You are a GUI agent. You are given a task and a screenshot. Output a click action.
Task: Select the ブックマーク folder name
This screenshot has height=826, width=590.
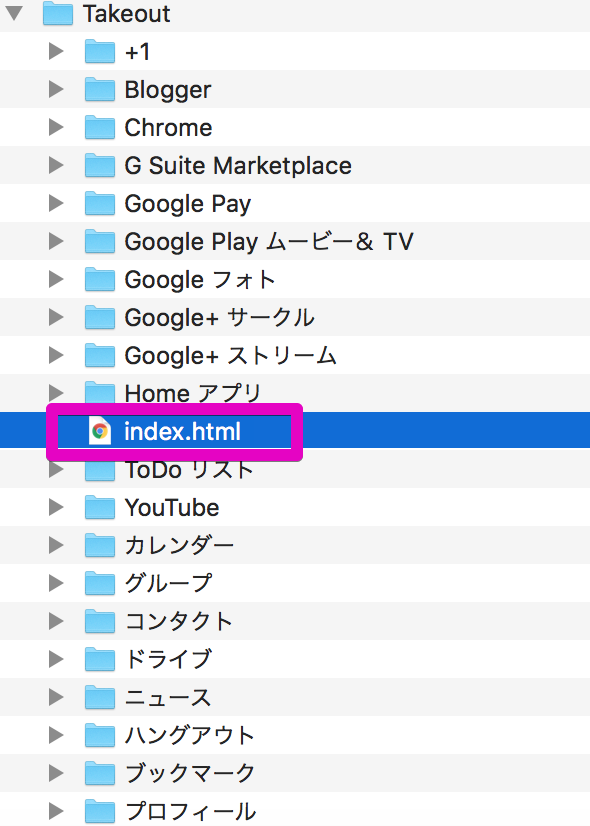pyautogui.click(x=190, y=773)
